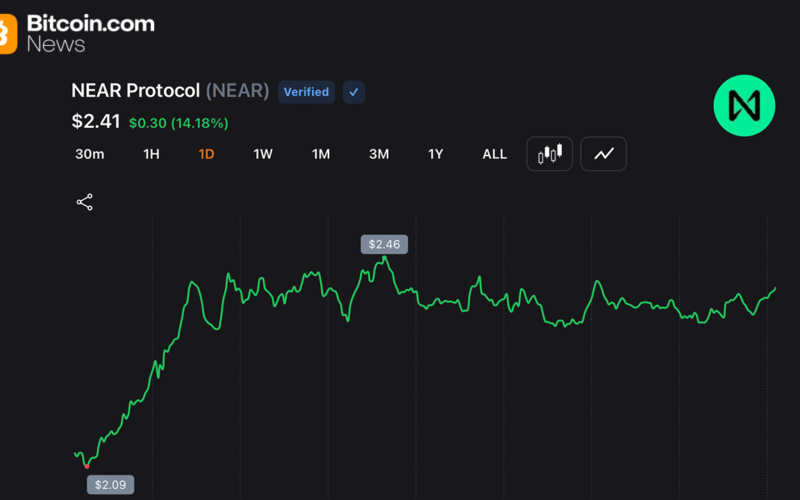The height and width of the screenshot is (500, 800).
Task: Select the 1Y timeframe
Action: point(435,154)
